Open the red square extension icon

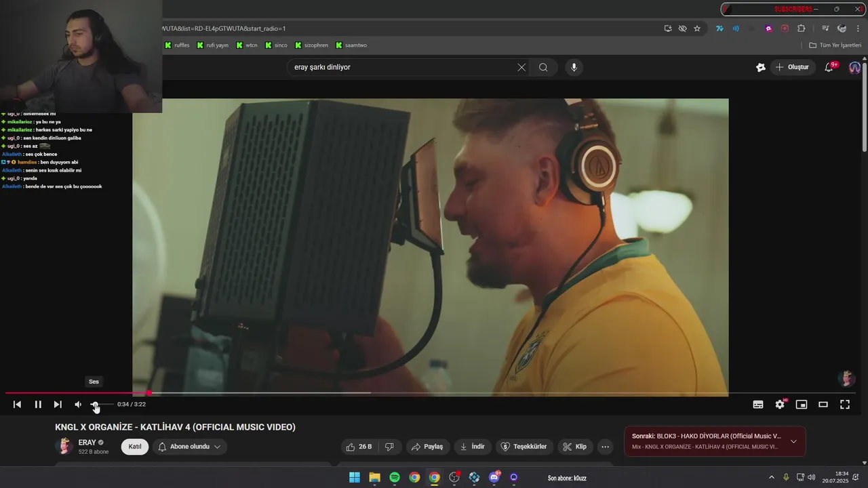(785, 28)
